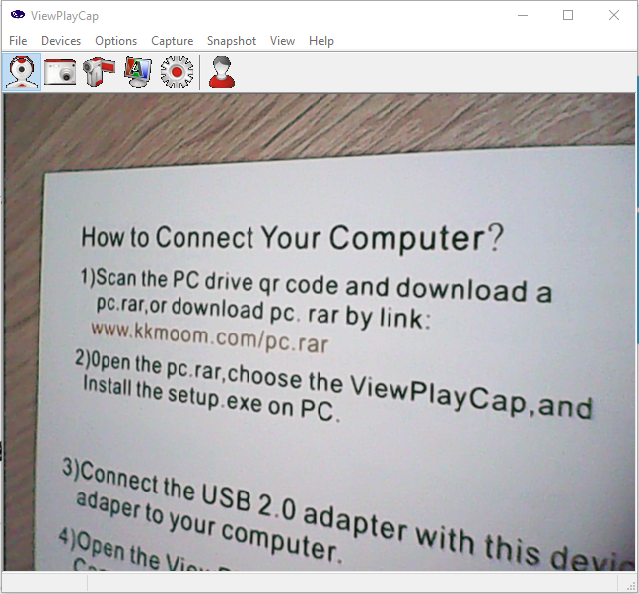Image resolution: width=639 pixels, height=594 pixels.
Task: Minimize the ViewPlayCap window
Action: coord(523,15)
